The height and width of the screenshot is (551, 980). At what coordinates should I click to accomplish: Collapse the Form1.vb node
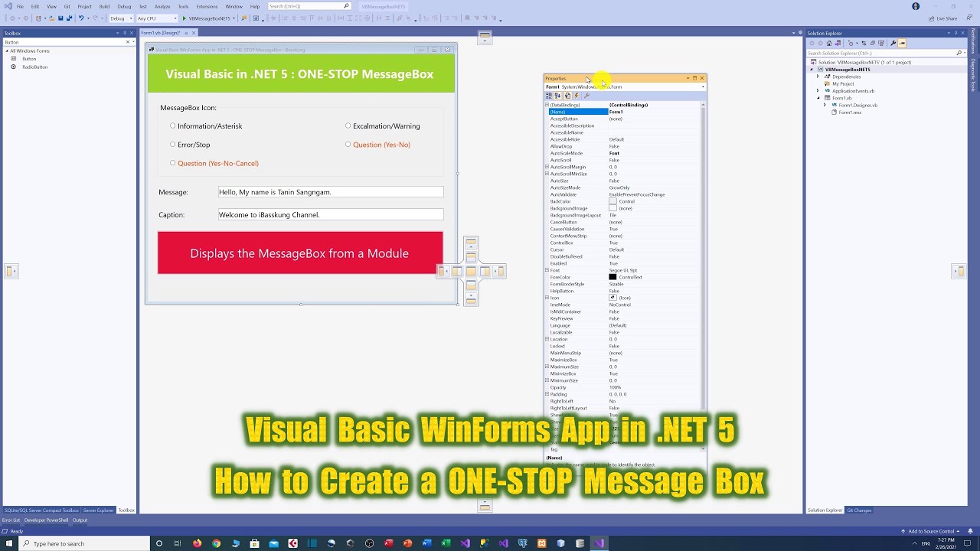click(x=818, y=98)
